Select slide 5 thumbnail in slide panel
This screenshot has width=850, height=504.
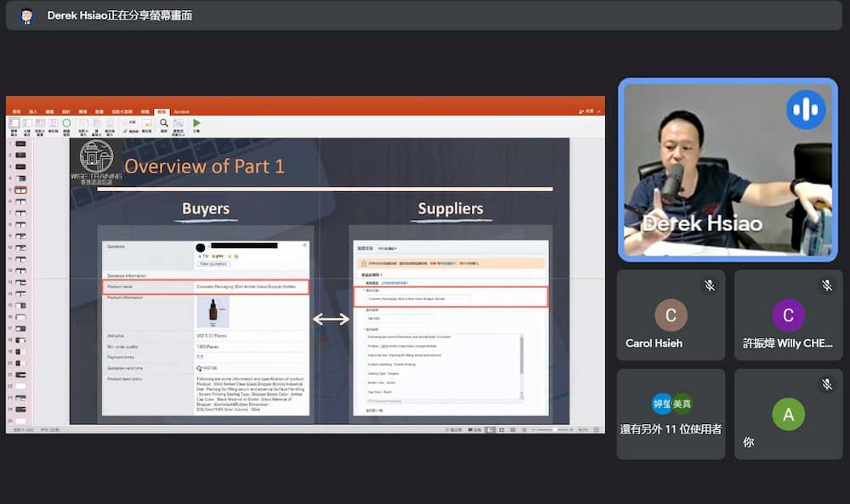20,190
